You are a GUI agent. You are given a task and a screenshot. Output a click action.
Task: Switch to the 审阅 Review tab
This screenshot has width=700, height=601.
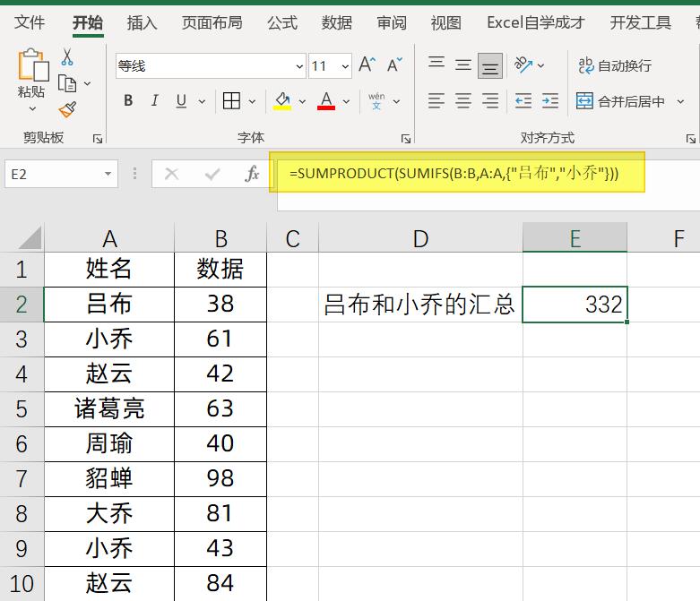(392, 22)
